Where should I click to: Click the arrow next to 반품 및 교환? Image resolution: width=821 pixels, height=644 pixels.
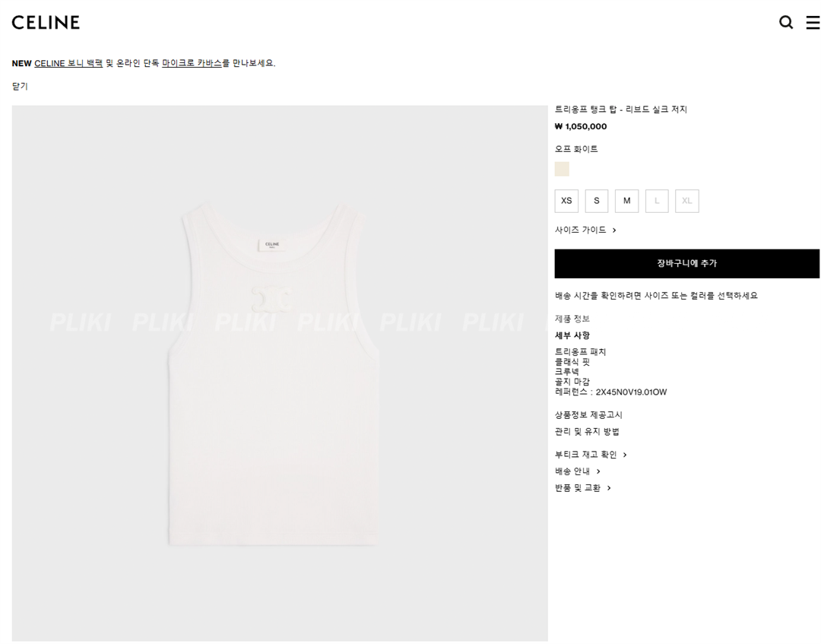[x=609, y=488]
